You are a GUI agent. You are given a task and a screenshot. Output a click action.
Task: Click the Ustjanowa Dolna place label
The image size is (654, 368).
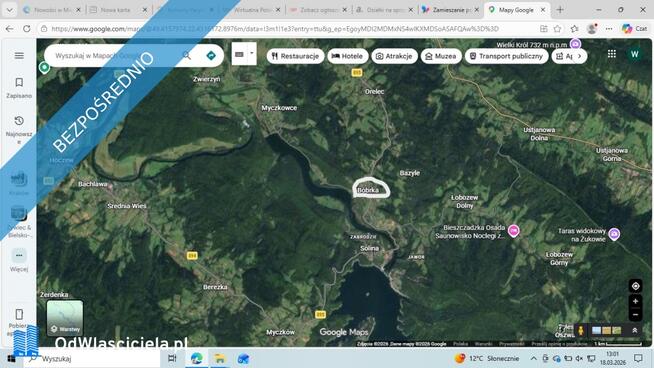click(x=539, y=134)
